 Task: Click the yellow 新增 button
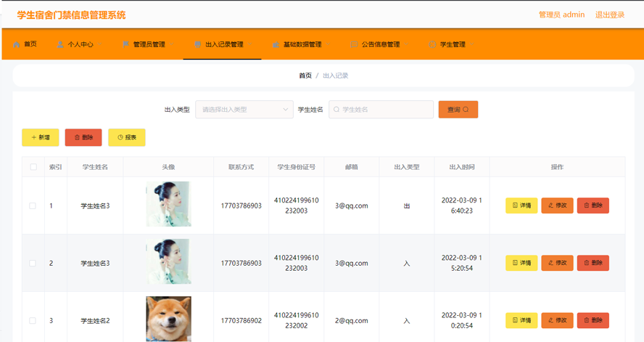pos(41,138)
